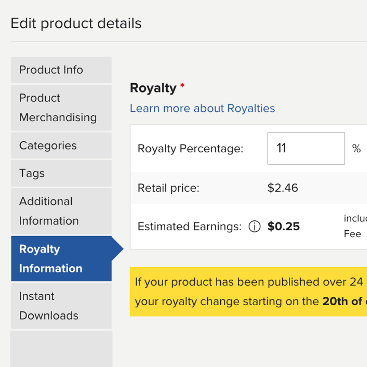Click the Estimated Earnings label

tap(189, 227)
